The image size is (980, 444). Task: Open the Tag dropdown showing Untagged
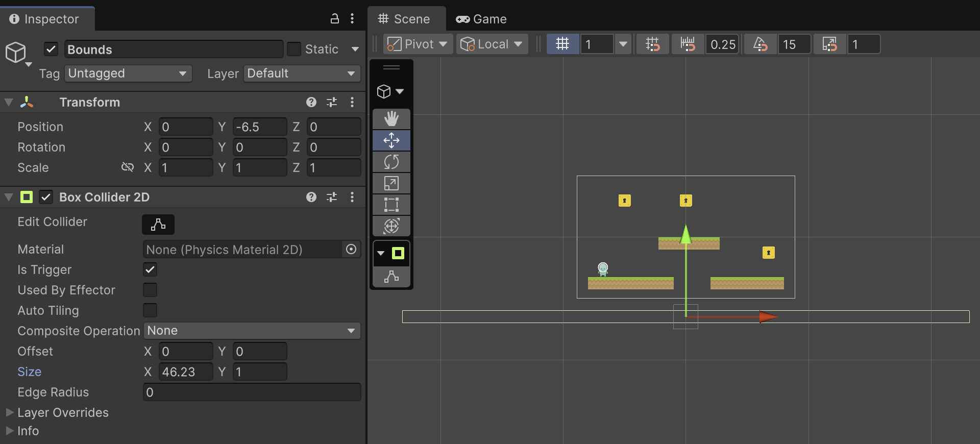128,73
